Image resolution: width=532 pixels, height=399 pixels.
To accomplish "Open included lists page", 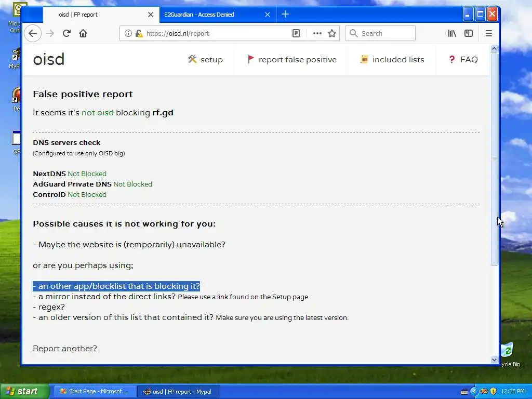I will 392,60.
